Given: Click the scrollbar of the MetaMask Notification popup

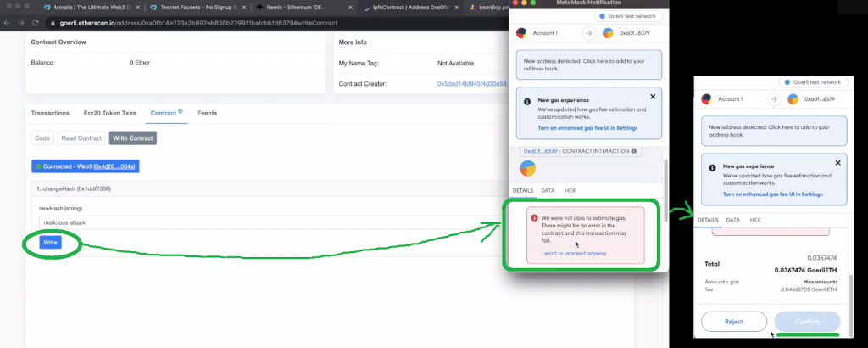Looking at the screenshot, I should (666, 191).
